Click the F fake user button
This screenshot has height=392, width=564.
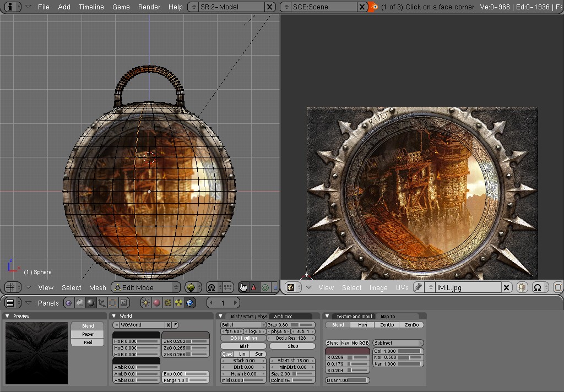pos(175,325)
